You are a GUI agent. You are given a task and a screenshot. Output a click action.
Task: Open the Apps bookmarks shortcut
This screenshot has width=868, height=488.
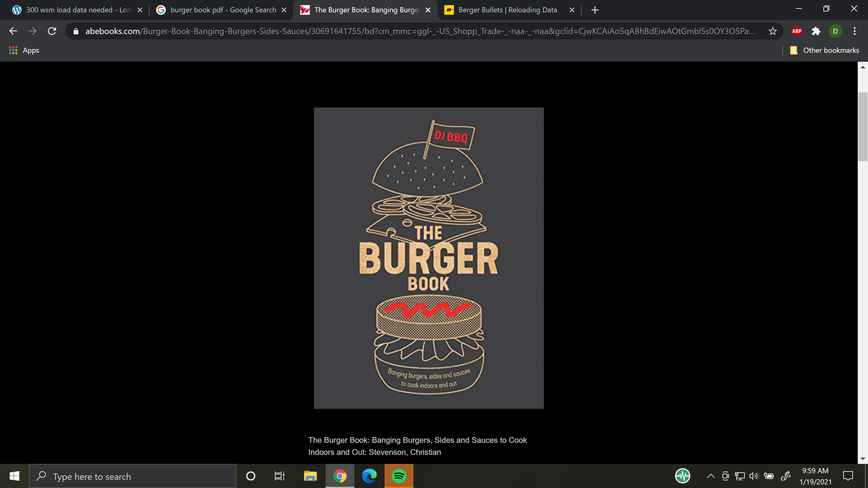[x=24, y=50]
